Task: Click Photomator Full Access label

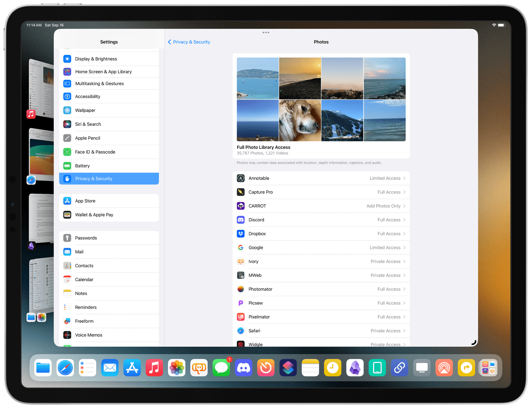Action: (x=389, y=289)
